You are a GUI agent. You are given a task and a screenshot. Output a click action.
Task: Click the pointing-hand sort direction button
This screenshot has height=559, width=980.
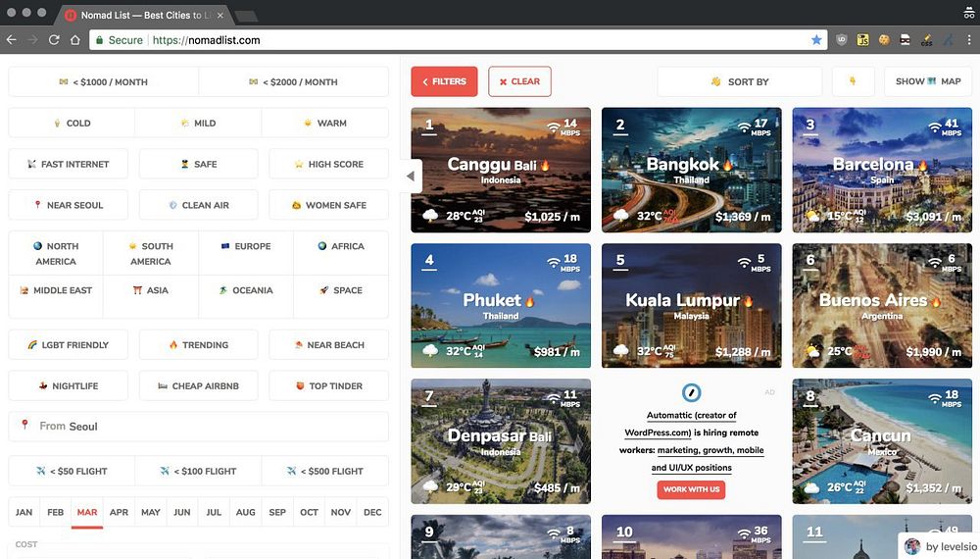pos(854,81)
